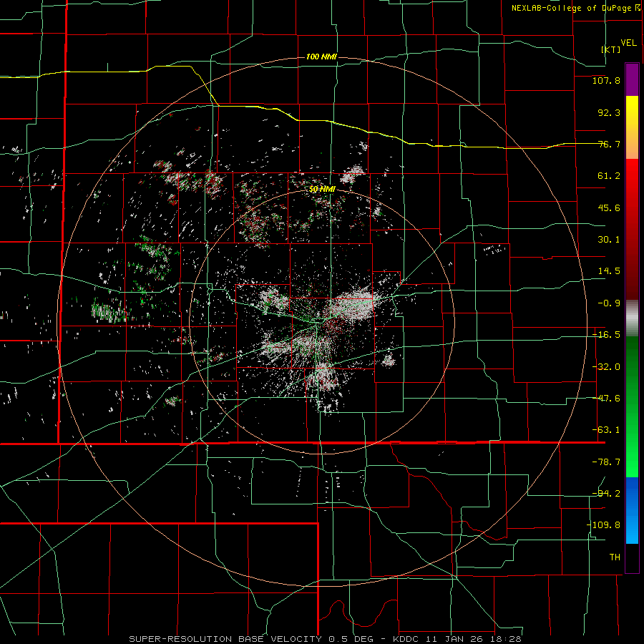Click the -63.1 velocity scale value
644x644 pixels.
606,430
